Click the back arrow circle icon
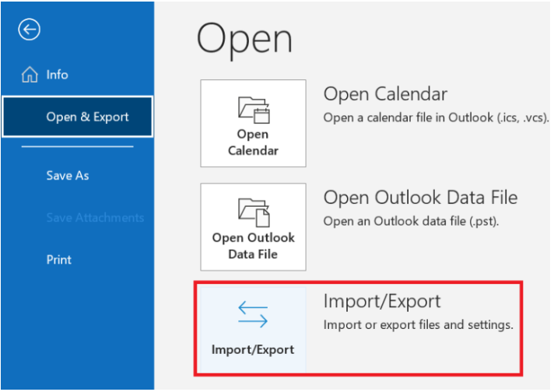554x392 pixels. 30,30
